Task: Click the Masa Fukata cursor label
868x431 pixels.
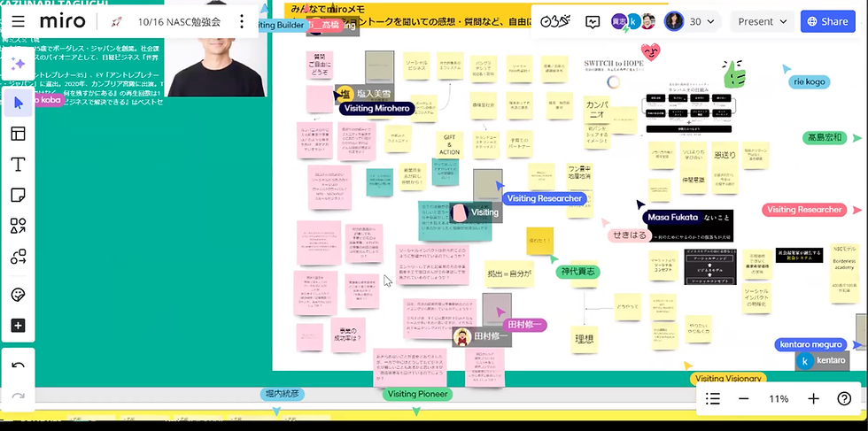Action: pos(672,218)
